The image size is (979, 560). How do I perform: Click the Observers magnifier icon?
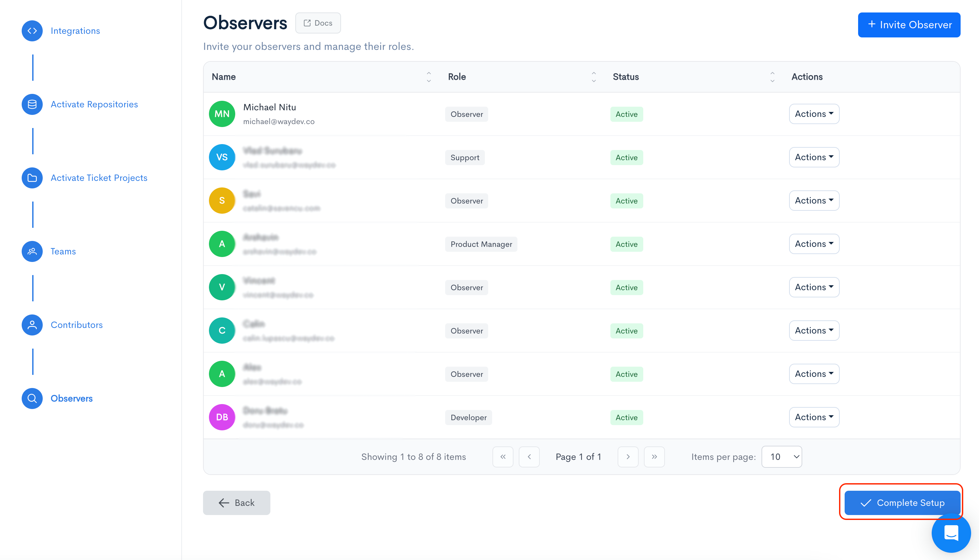pyautogui.click(x=32, y=398)
